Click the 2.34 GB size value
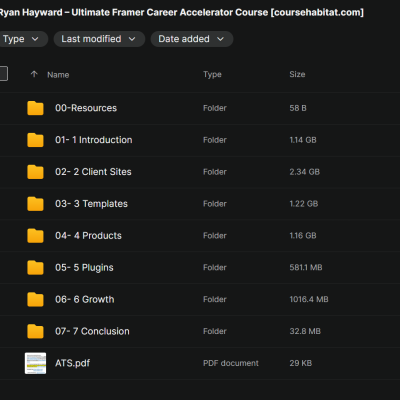The height and width of the screenshot is (400, 400). click(x=304, y=172)
